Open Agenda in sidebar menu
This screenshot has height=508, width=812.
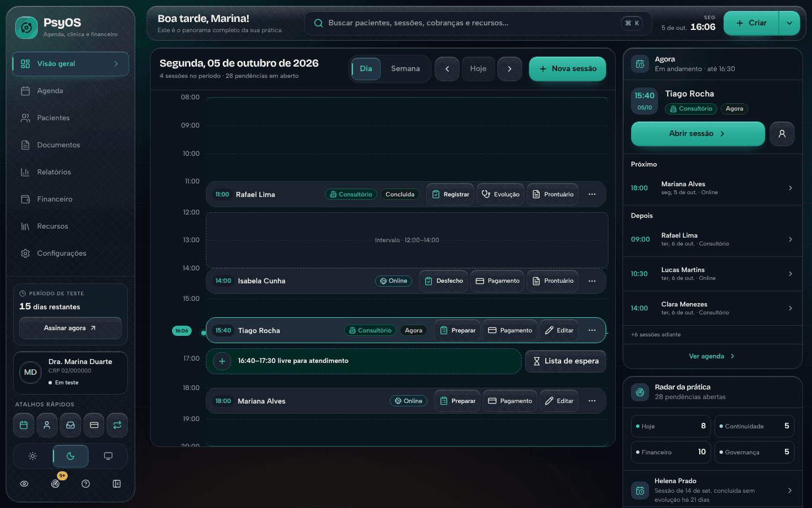pos(70,91)
